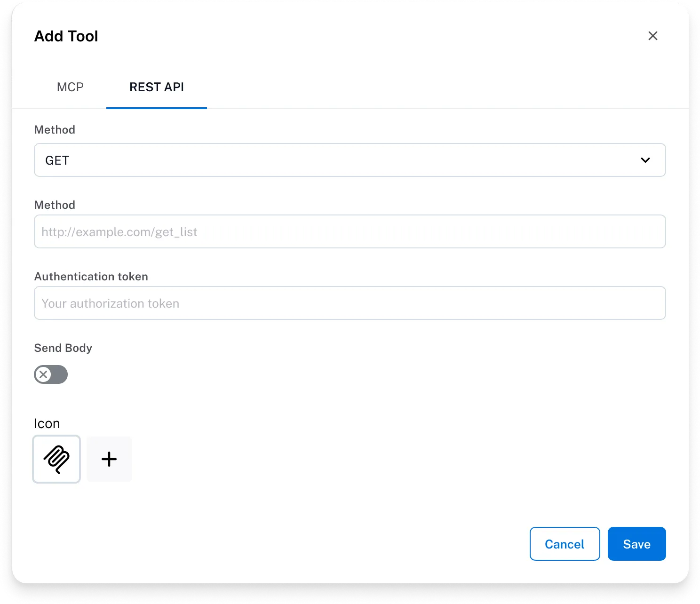Click the plus icon to add new icon
This screenshot has height=604, width=700.
pos(109,459)
